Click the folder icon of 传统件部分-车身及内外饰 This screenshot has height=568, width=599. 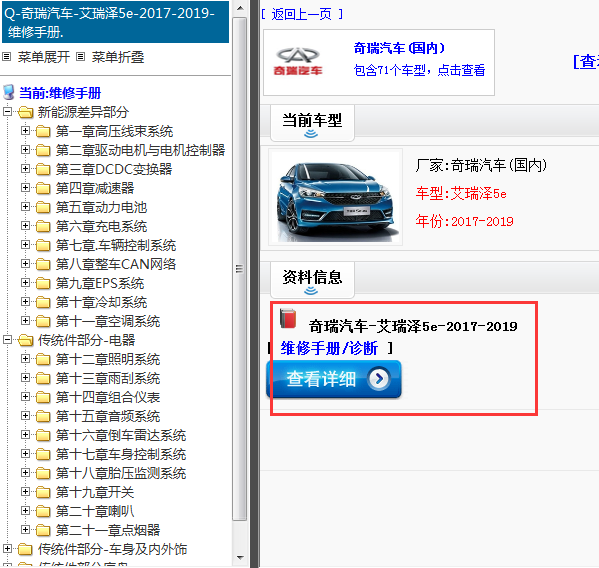coord(26,549)
